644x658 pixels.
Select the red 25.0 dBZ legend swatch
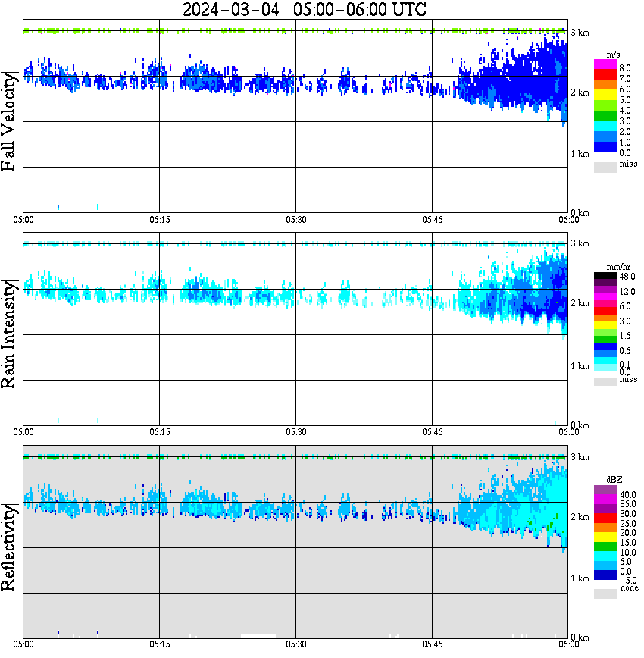point(605,519)
